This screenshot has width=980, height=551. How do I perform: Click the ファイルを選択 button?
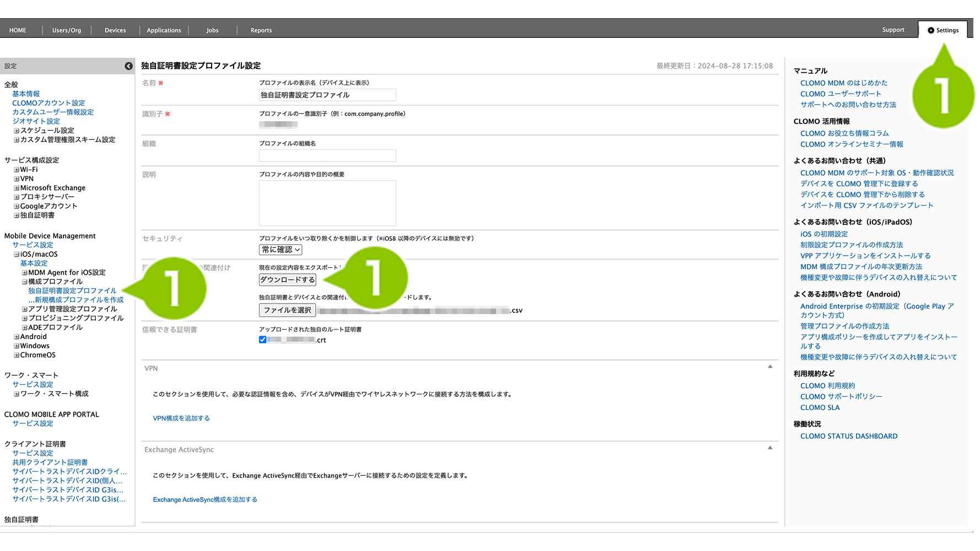(x=287, y=310)
